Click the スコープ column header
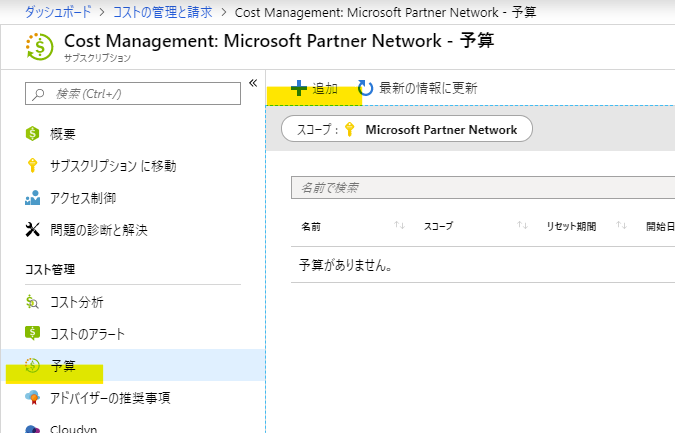This screenshot has width=675, height=433. point(438,226)
